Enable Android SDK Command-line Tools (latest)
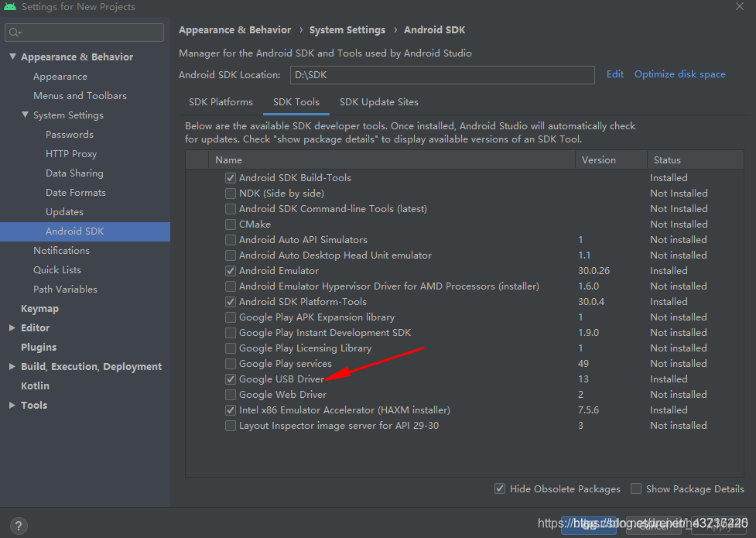756x538 pixels. click(231, 209)
